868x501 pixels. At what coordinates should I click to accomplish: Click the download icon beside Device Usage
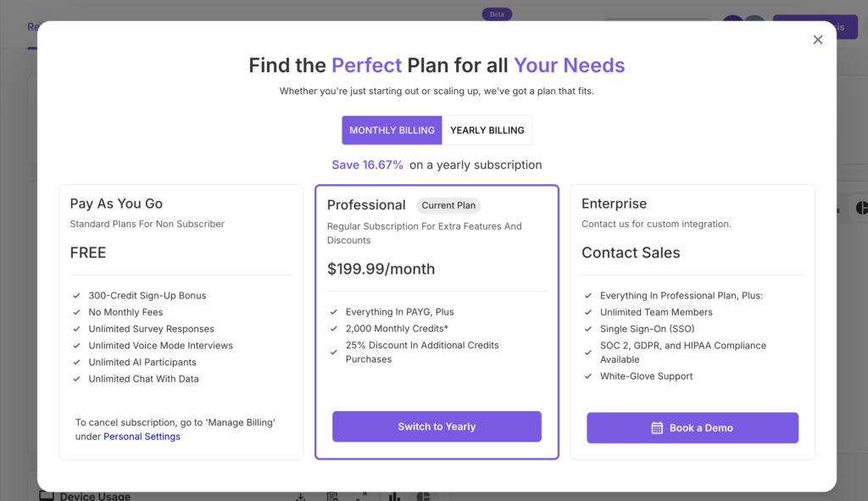tap(301, 497)
